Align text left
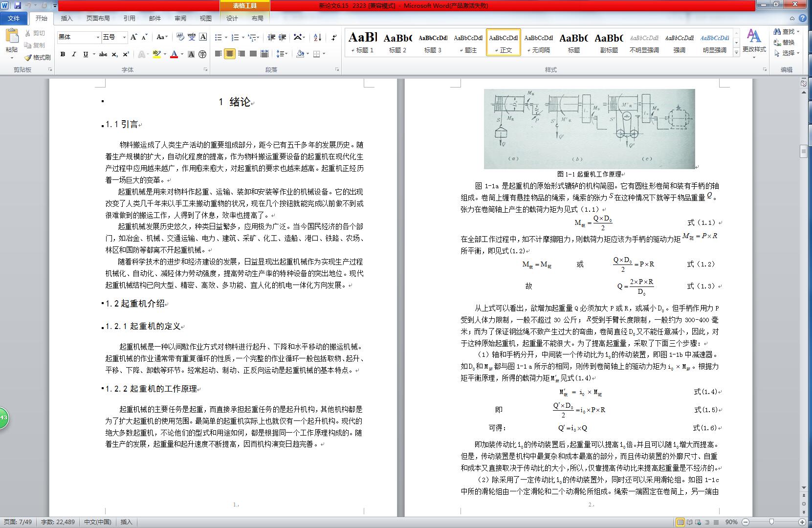 (x=219, y=54)
